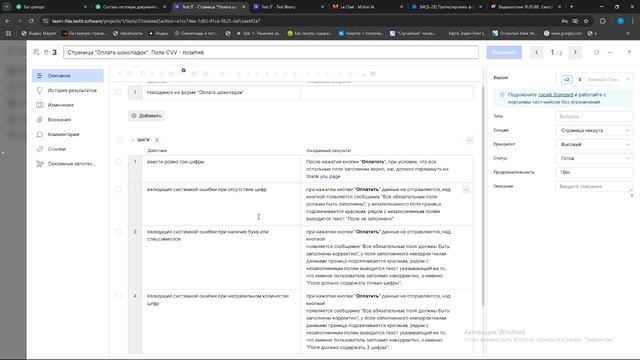
Task: Click the История результатов lightbulb icon
Action: (x=40, y=90)
